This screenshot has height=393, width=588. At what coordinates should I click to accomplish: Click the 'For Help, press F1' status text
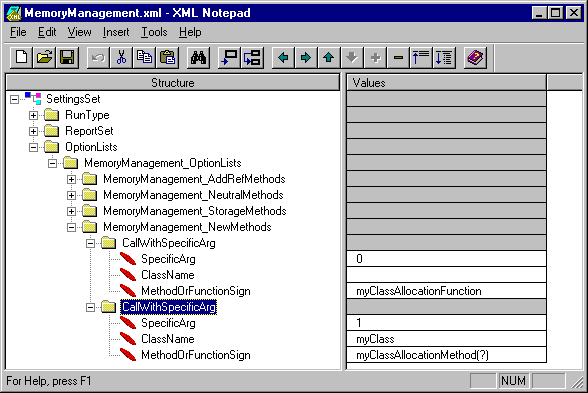[x=49, y=381]
